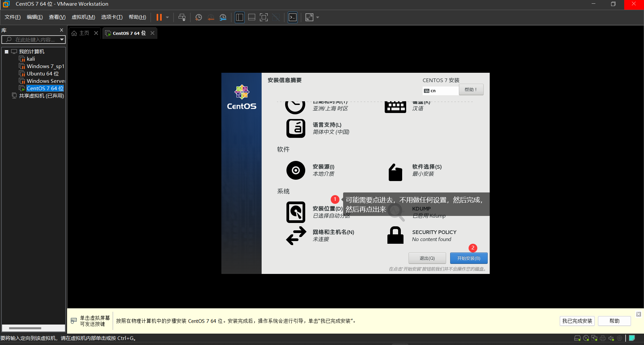This screenshot has width=644, height=345.
Task: Send Ctrl+Alt+Del to the VM
Action: 182,17
